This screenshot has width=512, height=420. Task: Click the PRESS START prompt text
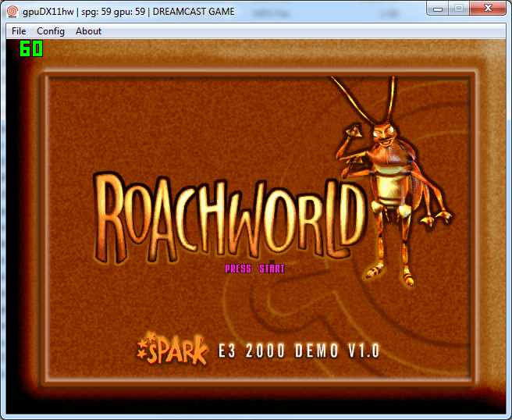[254, 269]
